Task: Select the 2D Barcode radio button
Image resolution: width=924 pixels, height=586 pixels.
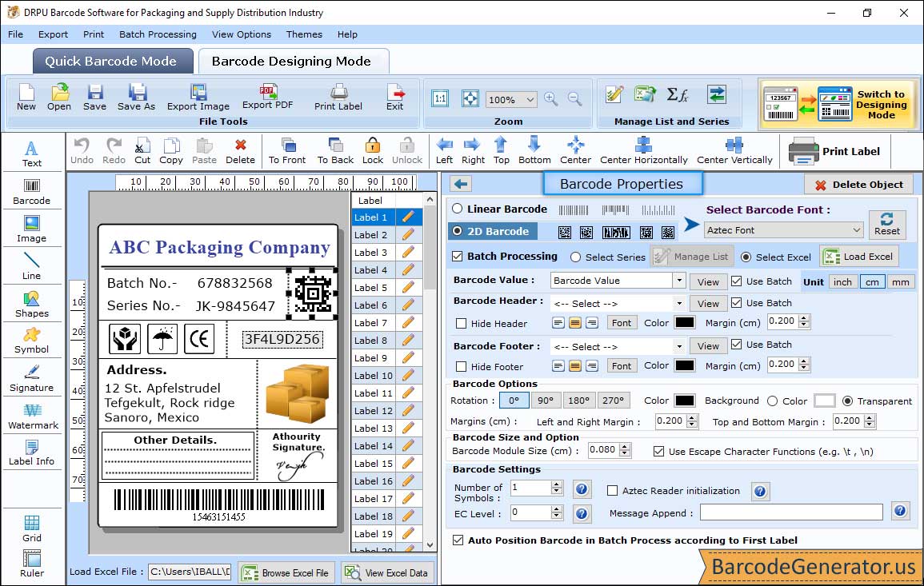Action: (x=458, y=231)
